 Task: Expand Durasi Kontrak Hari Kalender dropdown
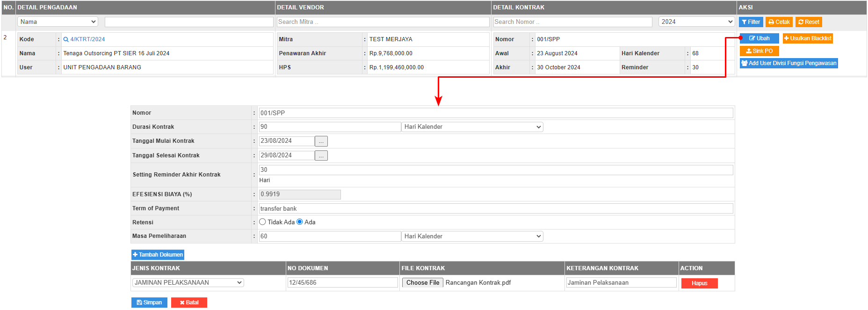(x=472, y=127)
